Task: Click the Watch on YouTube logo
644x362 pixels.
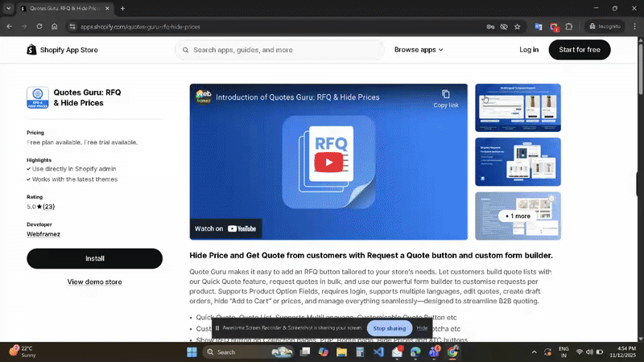Action: click(242, 228)
